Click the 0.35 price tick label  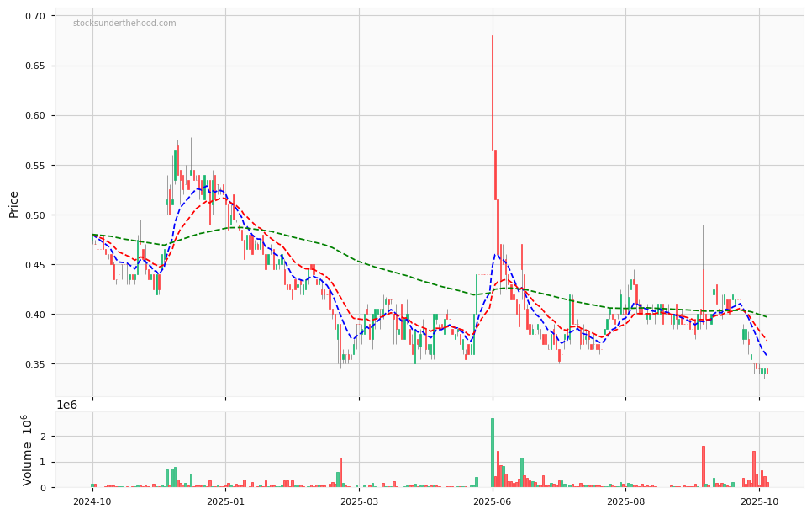coord(34,364)
